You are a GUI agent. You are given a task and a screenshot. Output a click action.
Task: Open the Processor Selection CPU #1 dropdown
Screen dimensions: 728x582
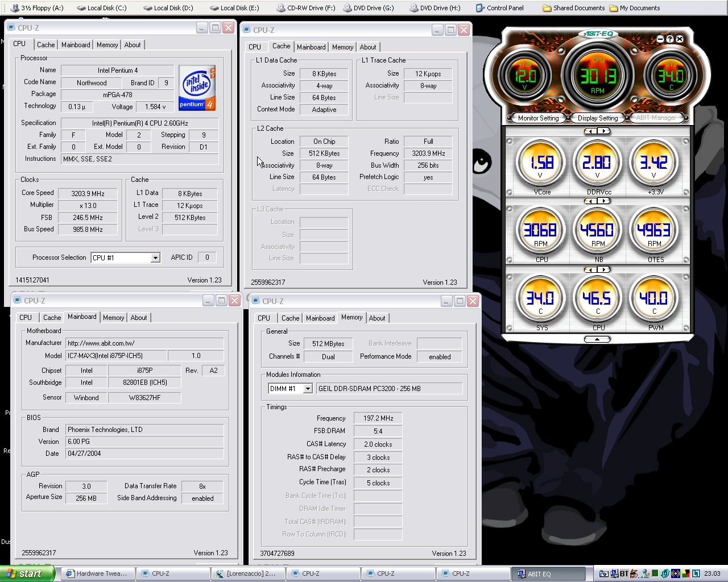[155, 258]
